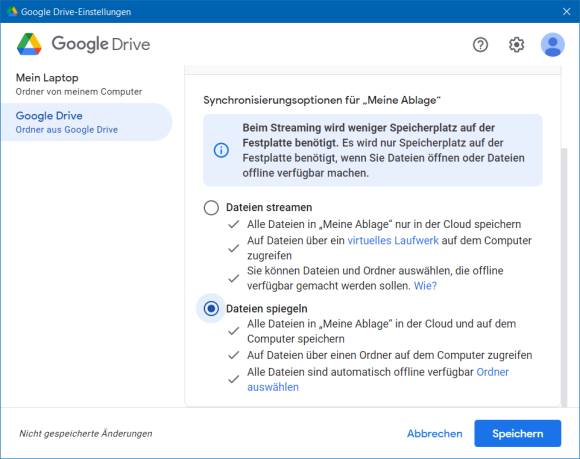This screenshot has width=580, height=459.
Task: Select the Dateien streamen radio button
Action: (211, 207)
